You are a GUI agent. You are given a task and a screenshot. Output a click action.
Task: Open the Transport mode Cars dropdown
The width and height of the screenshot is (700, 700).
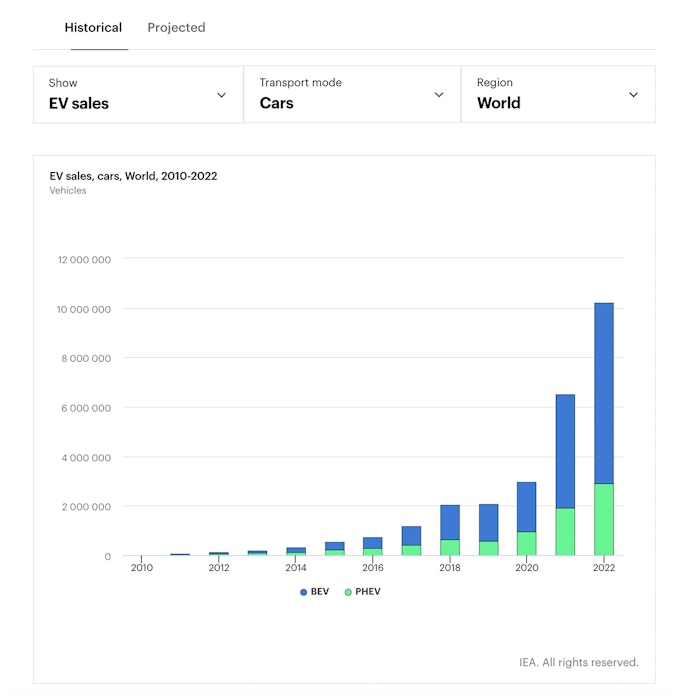point(352,95)
